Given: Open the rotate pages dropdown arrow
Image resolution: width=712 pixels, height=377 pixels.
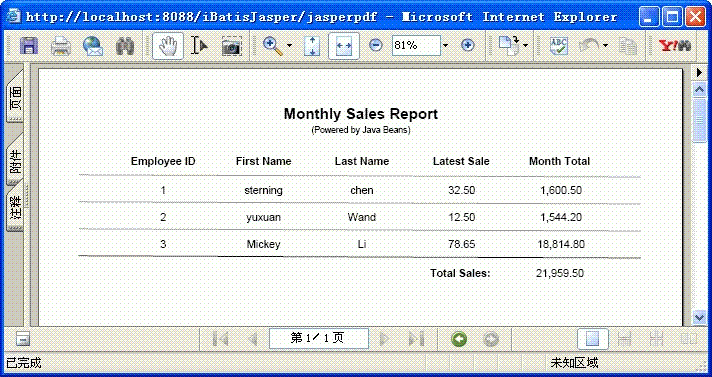Looking at the screenshot, I should coord(525,45).
